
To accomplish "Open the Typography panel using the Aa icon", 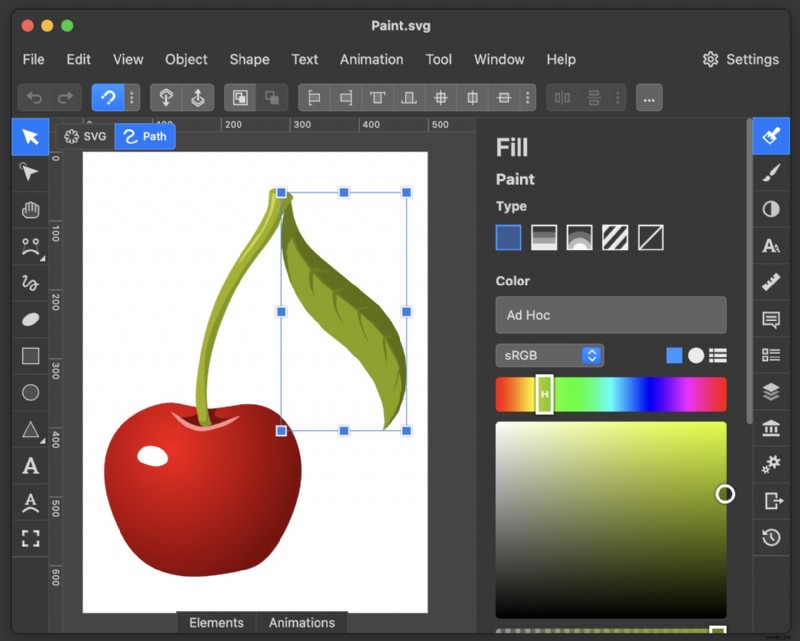I will (x=770, y=245).
